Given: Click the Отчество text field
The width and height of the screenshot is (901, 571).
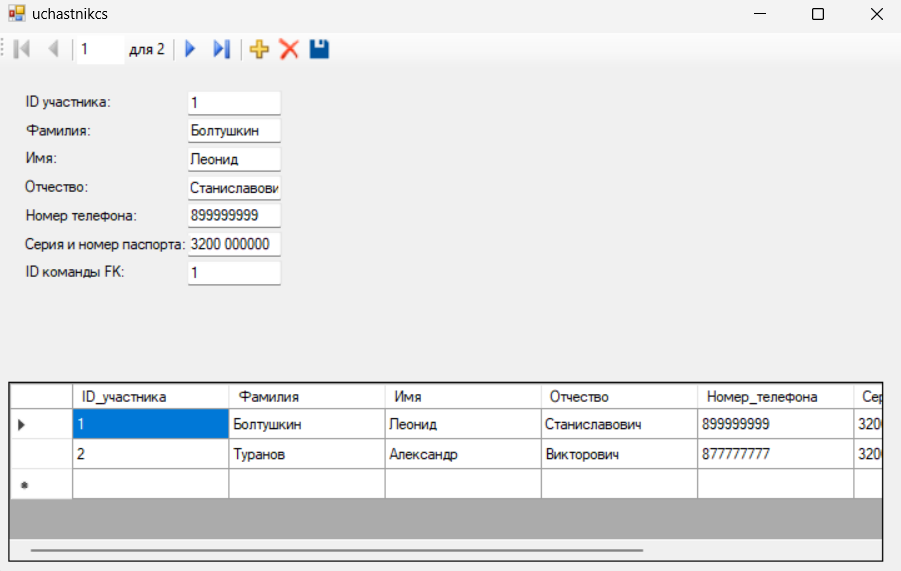Looking at the screenshot, I should (x=234, y=188).
